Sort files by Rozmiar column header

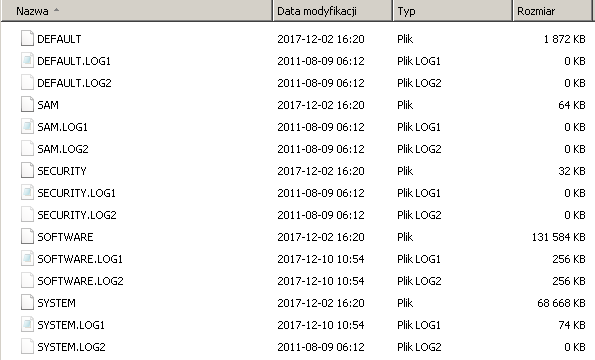[552, 11]
